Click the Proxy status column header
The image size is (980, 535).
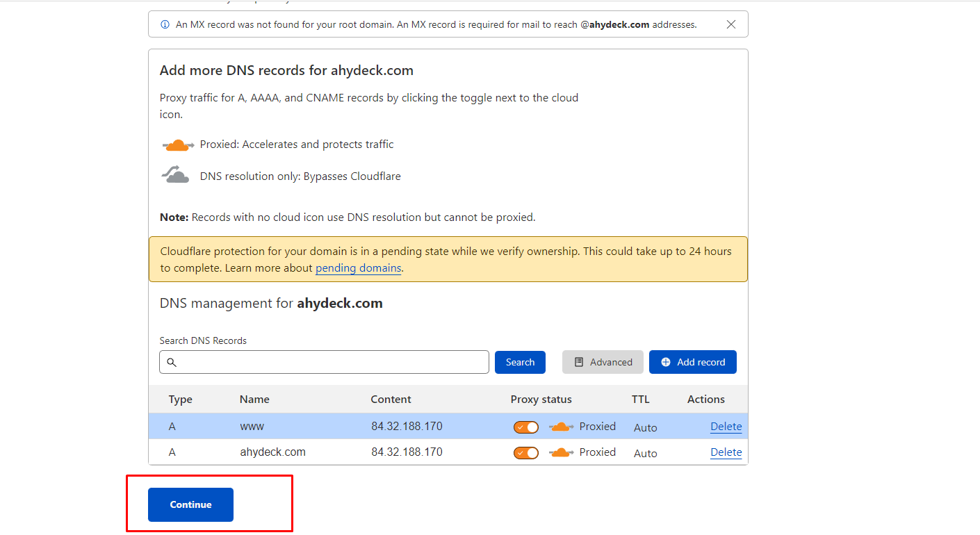tap(541, 400)
